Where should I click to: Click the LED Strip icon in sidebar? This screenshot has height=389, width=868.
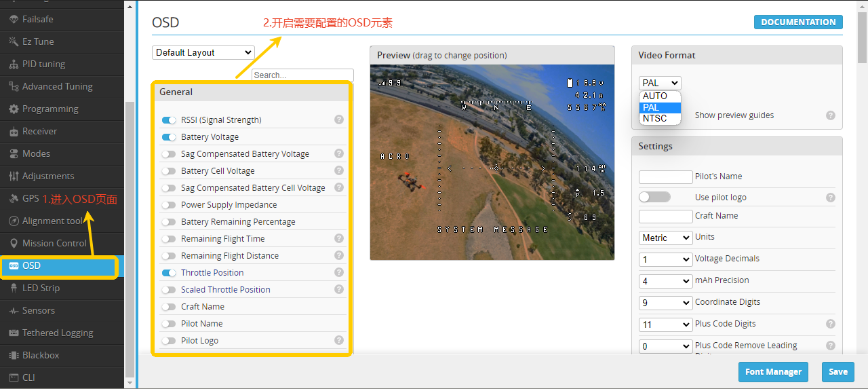point(14,288)
